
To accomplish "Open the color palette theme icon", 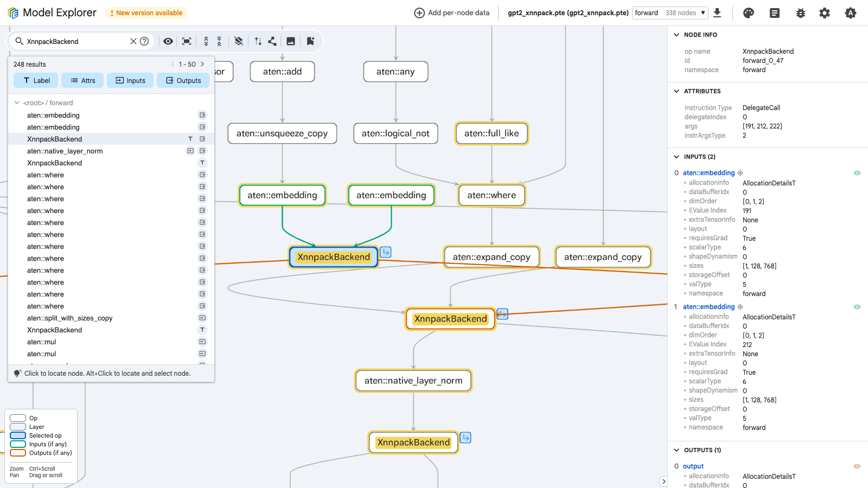I will coord(749,13).
